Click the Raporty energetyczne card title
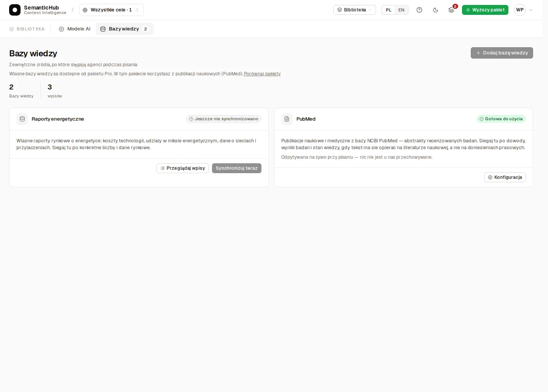The height and width of the screenshot is (392, 548). click(x=58, y=119)
